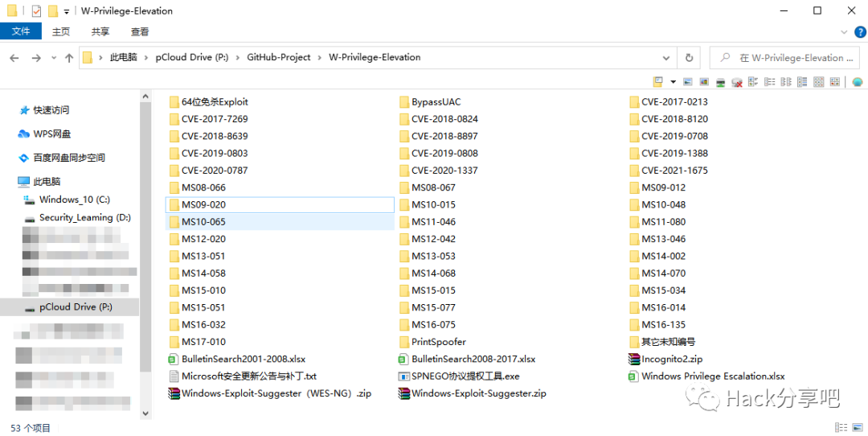Click the sidebar scroll down arrow

coord(145,413)
